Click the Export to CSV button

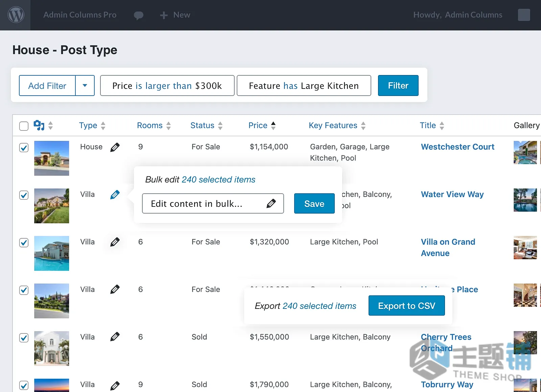407,305
